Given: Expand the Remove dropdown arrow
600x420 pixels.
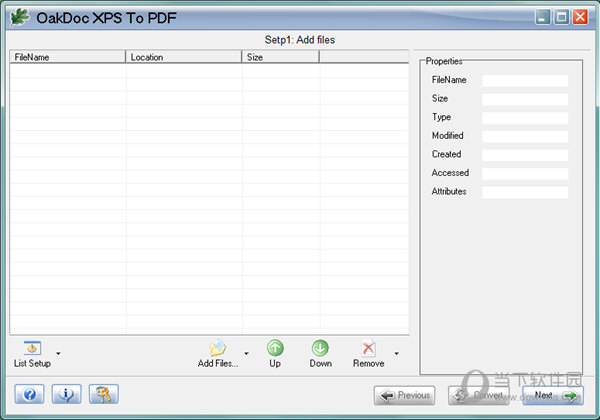Looking at the screenshot, I should click(397, 353).
